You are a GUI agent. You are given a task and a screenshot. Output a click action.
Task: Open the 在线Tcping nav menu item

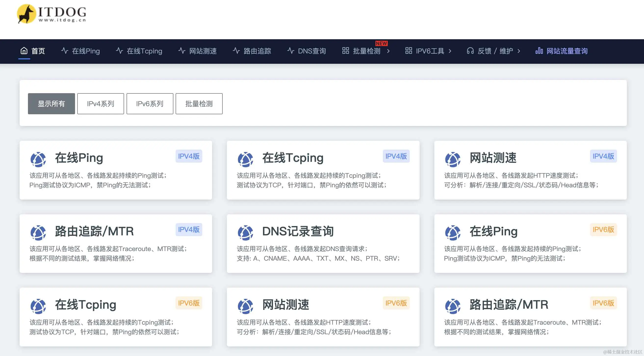(144, 51)
